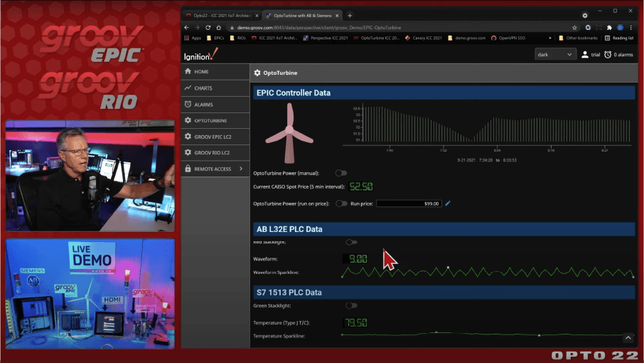Toggle the Green Stacklight switch
The image size is (644, 363).
pos(351,305)
